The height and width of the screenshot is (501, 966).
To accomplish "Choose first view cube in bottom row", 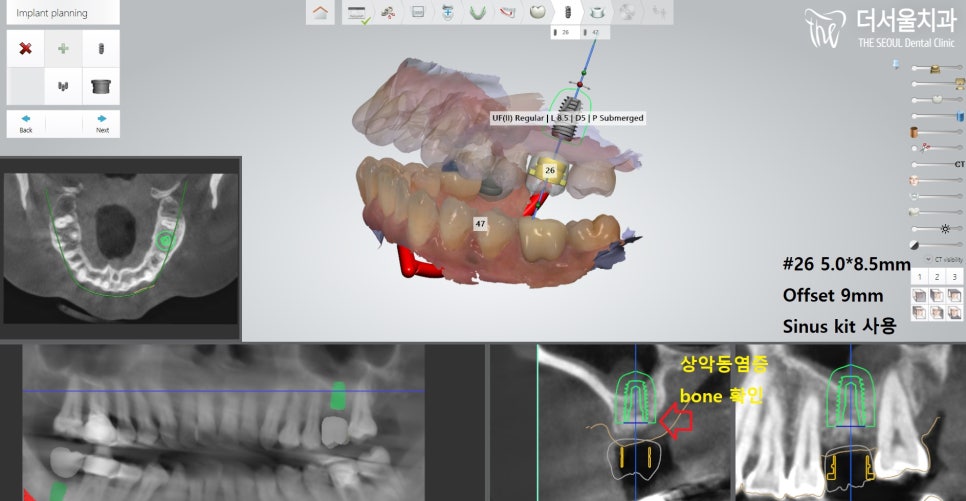I will pos(919,312).
